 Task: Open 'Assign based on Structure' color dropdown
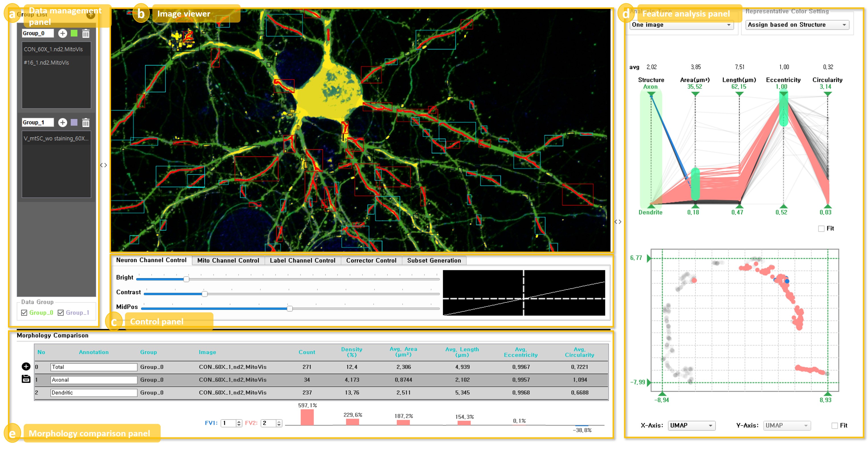(797, 25)
